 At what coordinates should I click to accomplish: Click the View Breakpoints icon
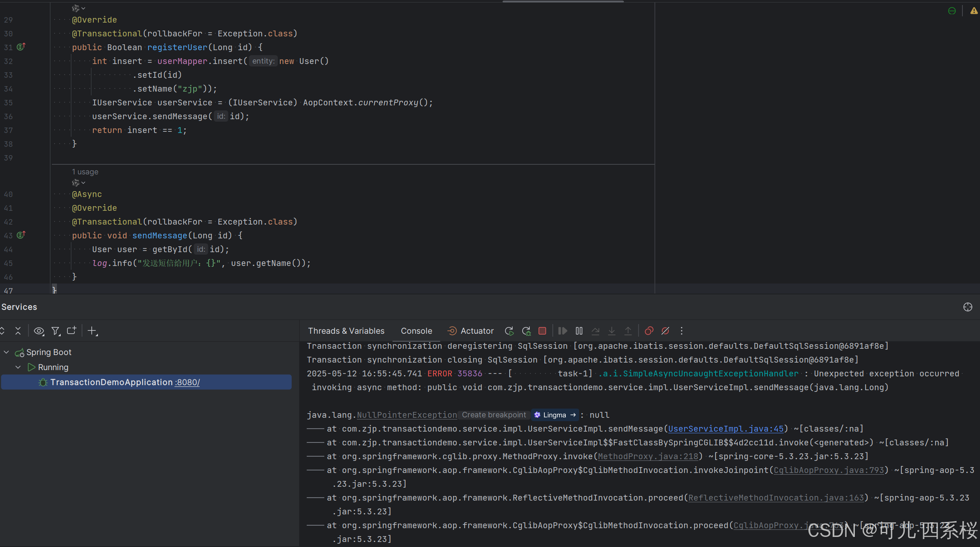649,331
